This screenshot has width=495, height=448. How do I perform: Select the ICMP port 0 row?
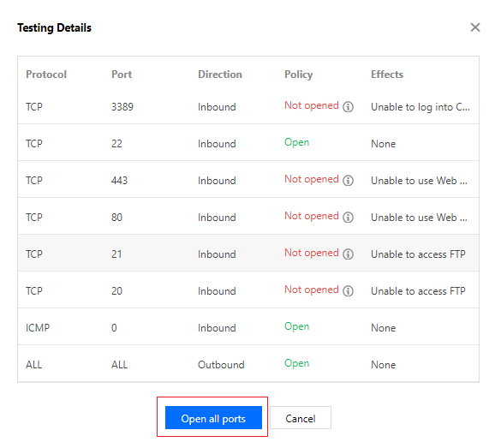coord(248,326)
